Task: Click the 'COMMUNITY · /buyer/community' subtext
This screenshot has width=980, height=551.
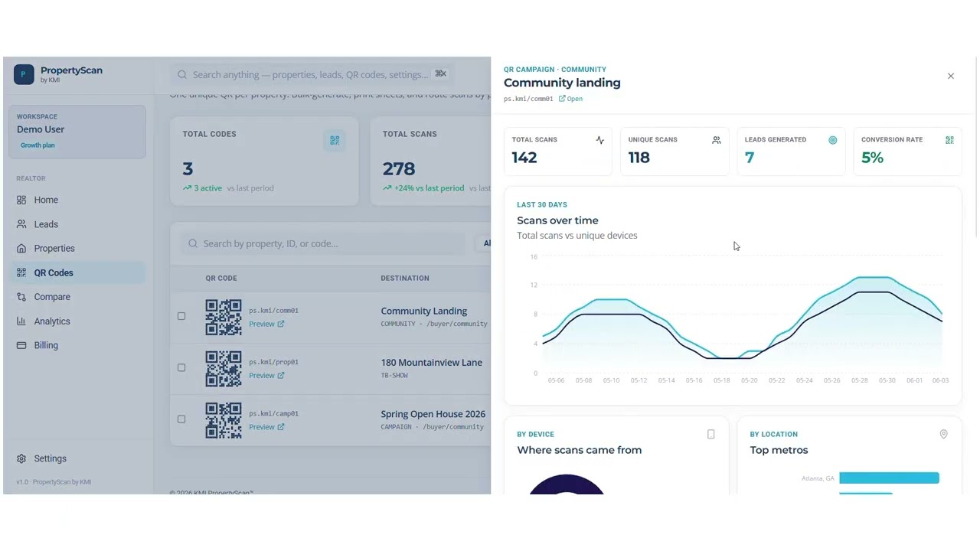Action: [x=434, y=324]
